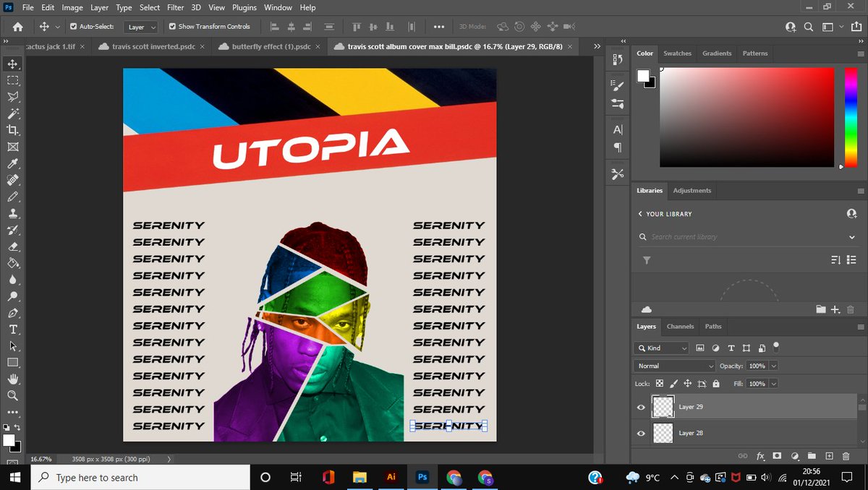868x490 pixels.
Task: Select the Eraser tool
Action: tap(12, 246)
